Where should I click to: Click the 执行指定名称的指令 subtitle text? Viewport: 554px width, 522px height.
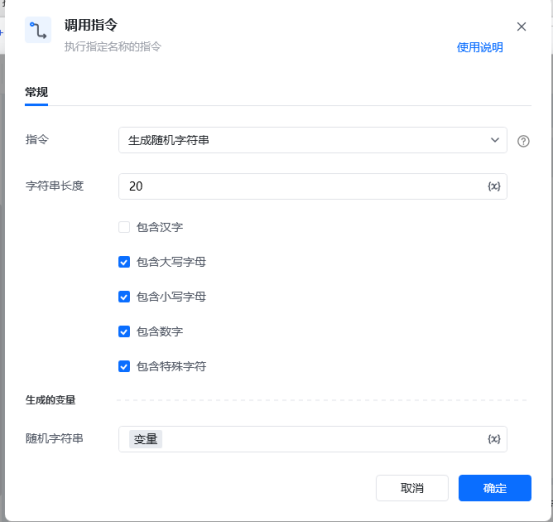112,46
